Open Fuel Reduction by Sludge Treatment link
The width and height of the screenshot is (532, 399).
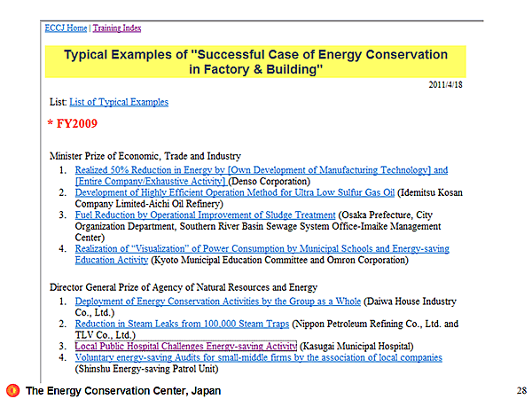(x=205, y=215)
